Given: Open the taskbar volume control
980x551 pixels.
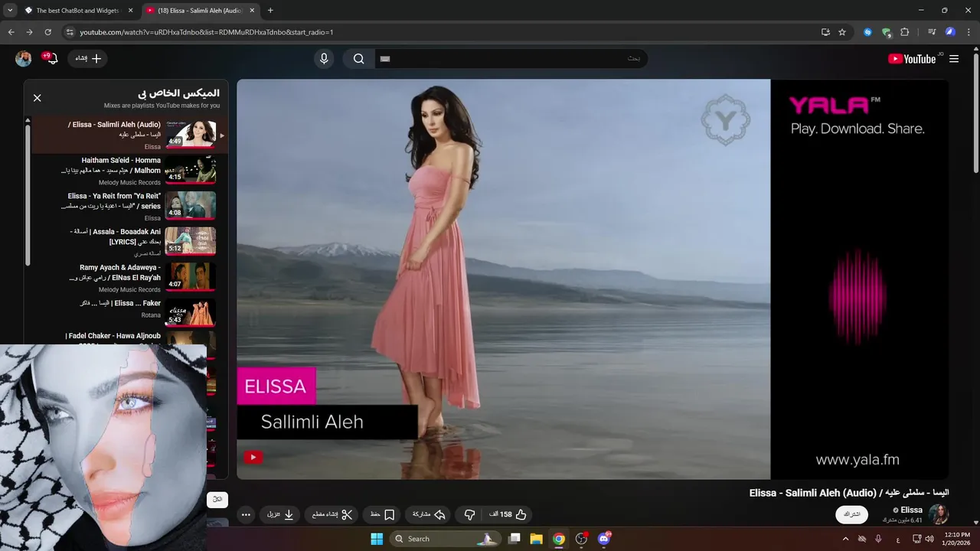Looking at the screenshot, I should 929,539.
